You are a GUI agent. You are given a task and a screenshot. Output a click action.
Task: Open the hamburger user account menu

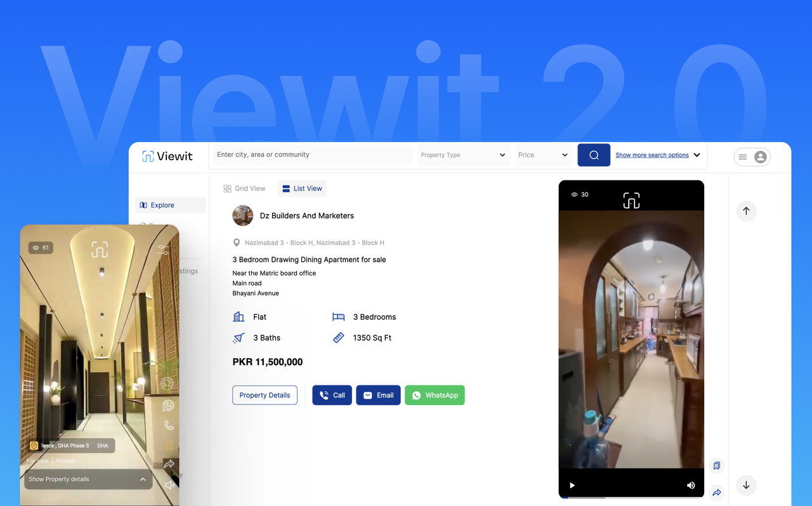click(x=752, y=157)
